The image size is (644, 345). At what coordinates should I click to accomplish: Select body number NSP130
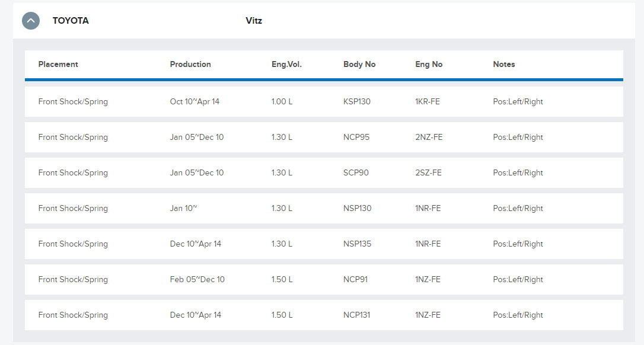click(358, 208)
